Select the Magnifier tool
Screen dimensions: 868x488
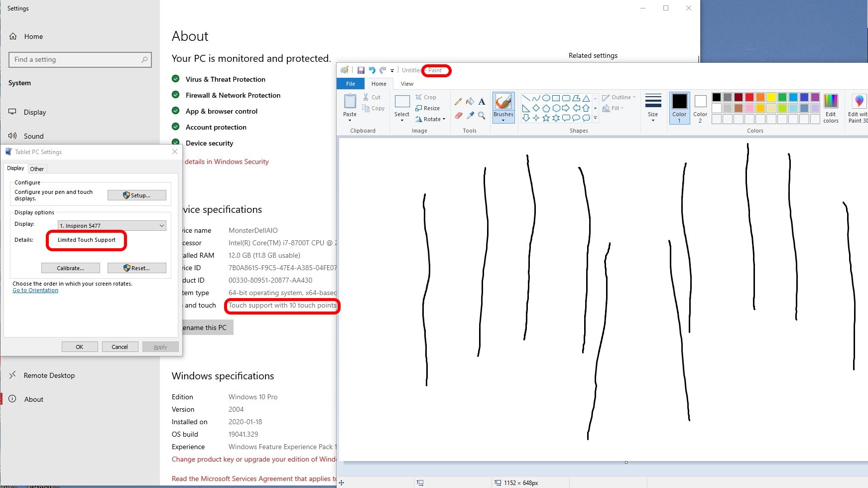click(482, 116)
